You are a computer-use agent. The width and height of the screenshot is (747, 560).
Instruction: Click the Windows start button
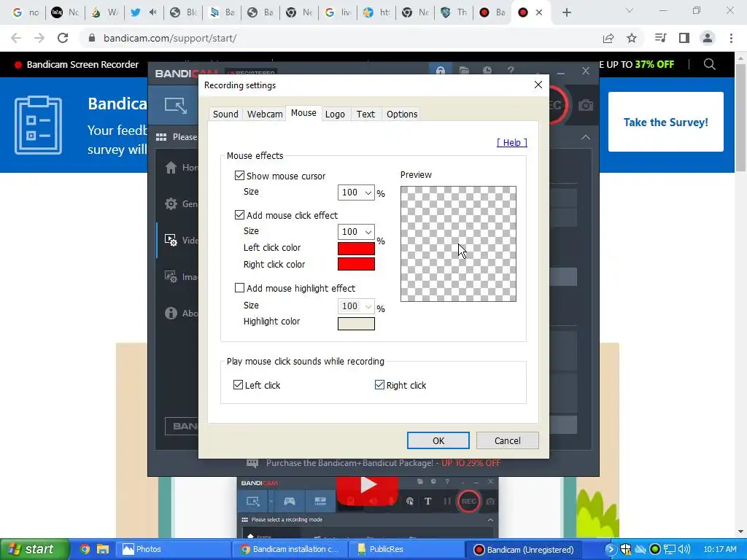coord(34,549)
